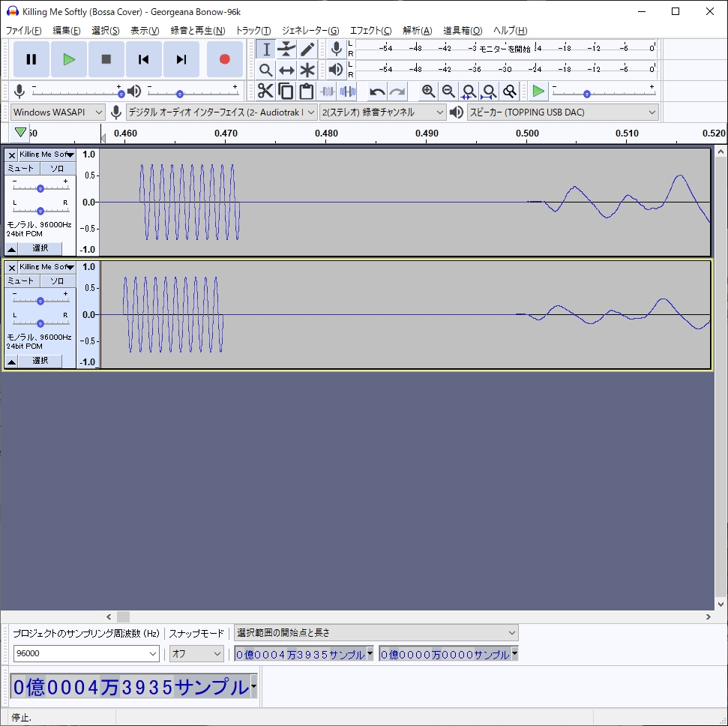Open the playback device dropdown (TOPPING USB DAC)

[x=563, y=112]
